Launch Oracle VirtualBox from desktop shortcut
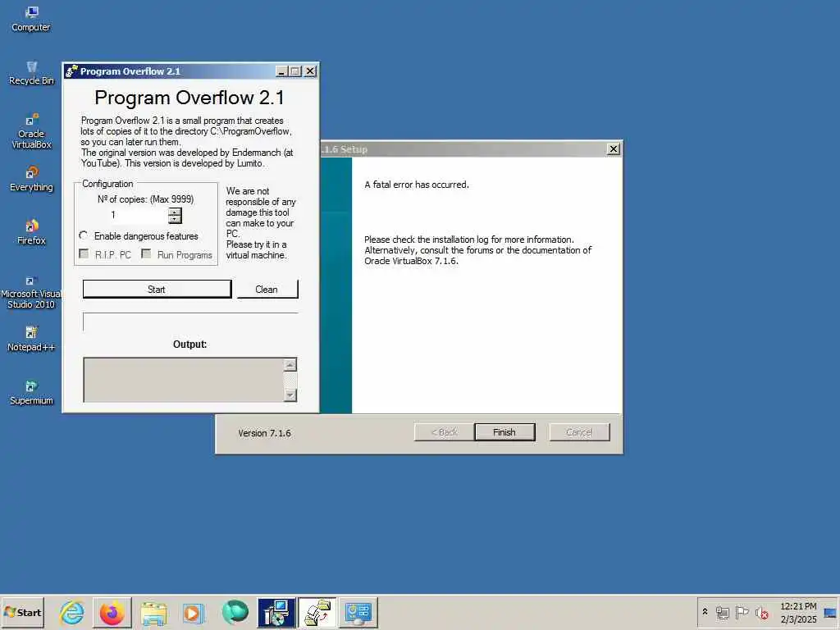 [31, 131]
